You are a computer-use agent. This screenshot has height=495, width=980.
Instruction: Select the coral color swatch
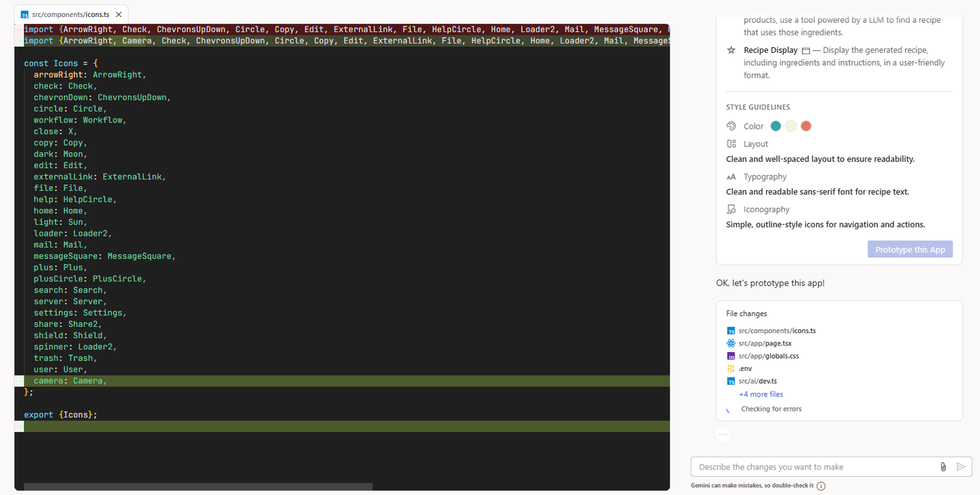(806, 126)
